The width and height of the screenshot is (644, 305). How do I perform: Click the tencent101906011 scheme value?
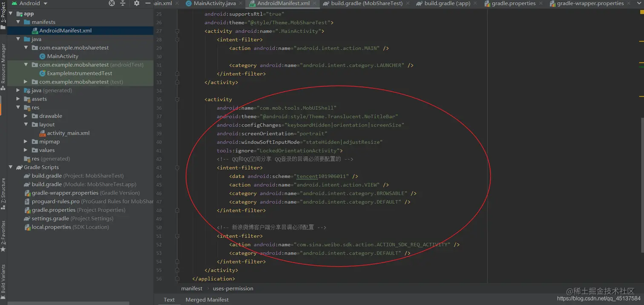323,176
